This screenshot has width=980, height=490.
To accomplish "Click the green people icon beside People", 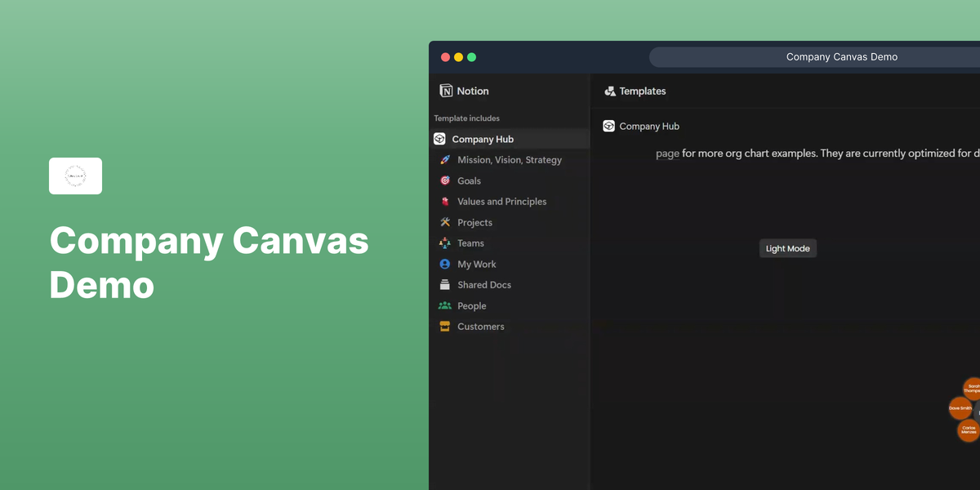I will coord(445,305).
